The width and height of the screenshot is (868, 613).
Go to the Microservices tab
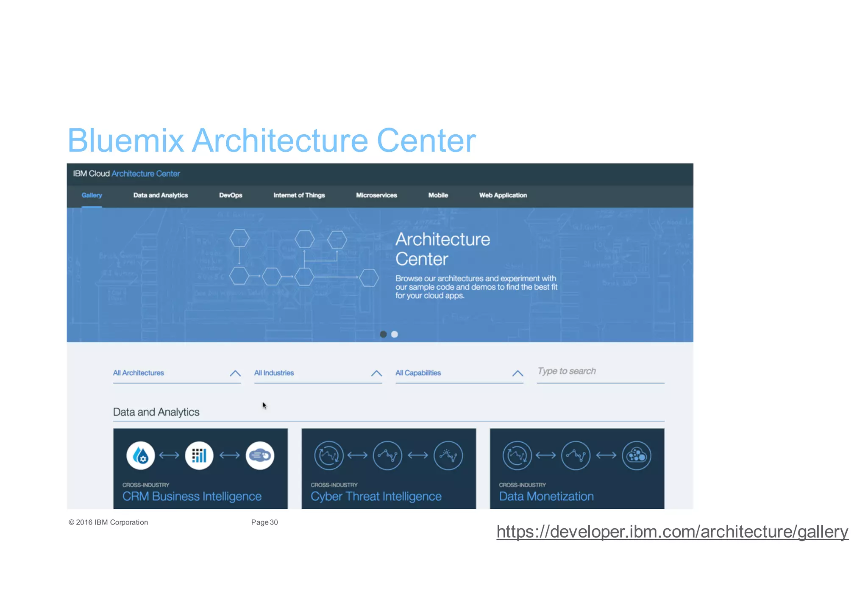tap(376, 195)
